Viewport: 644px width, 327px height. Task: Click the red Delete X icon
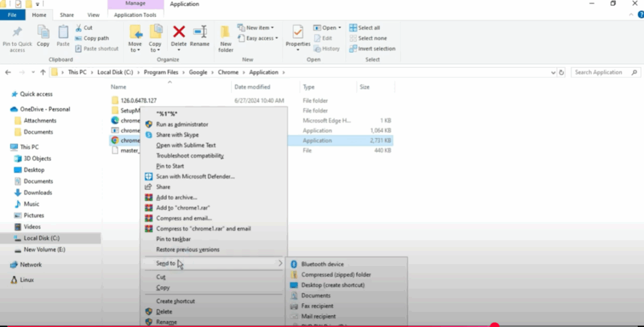(179, 32)
